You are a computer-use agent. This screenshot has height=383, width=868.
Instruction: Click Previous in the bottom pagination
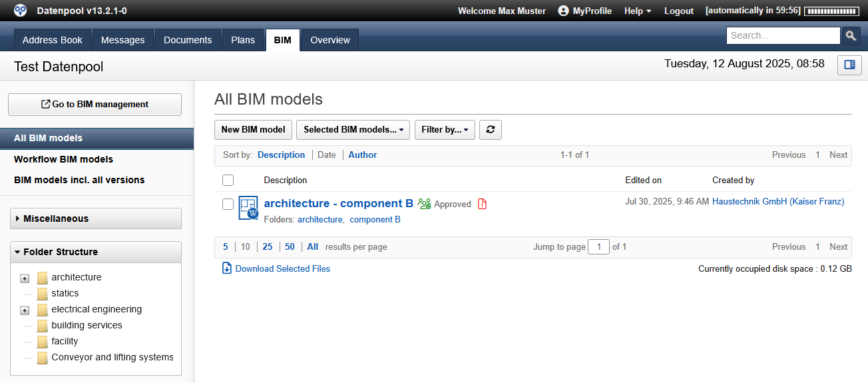click(789, 246)
